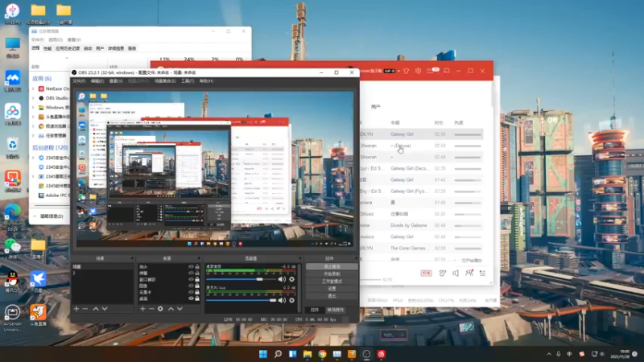
Task: Add a new source with the plus icon in OBS Sources panel
Action: 142,309
